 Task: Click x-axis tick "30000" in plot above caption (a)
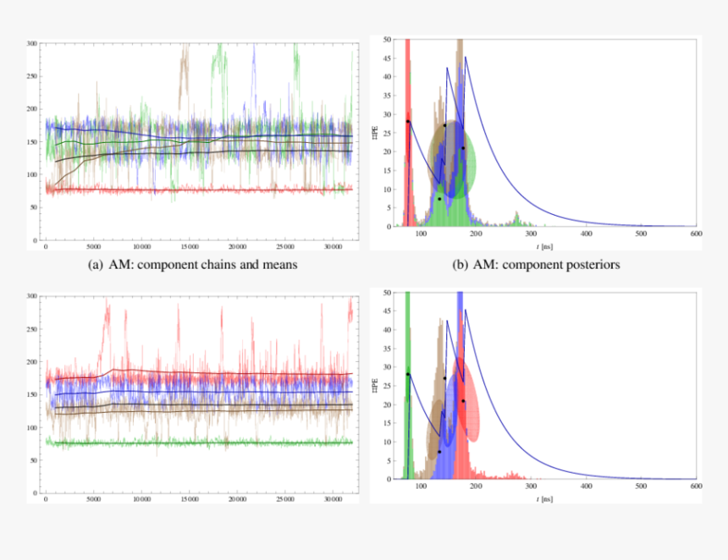[333, 246]
